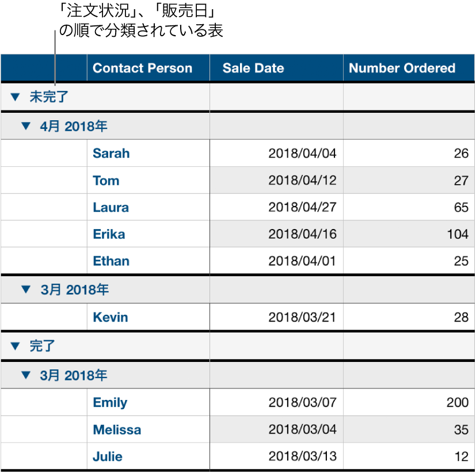Select Kevin's number ordered cell 28
476x473 pixels.
pos(460,317)
